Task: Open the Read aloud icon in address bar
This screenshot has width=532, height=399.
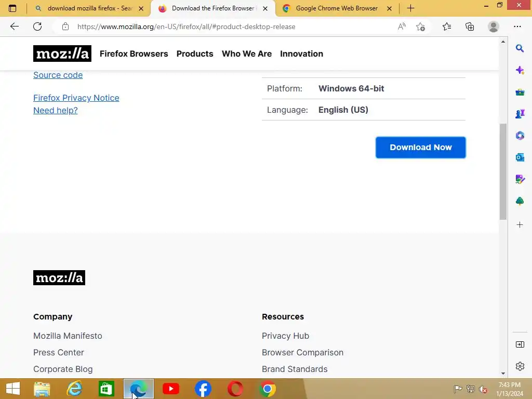Action: (402, 26)
